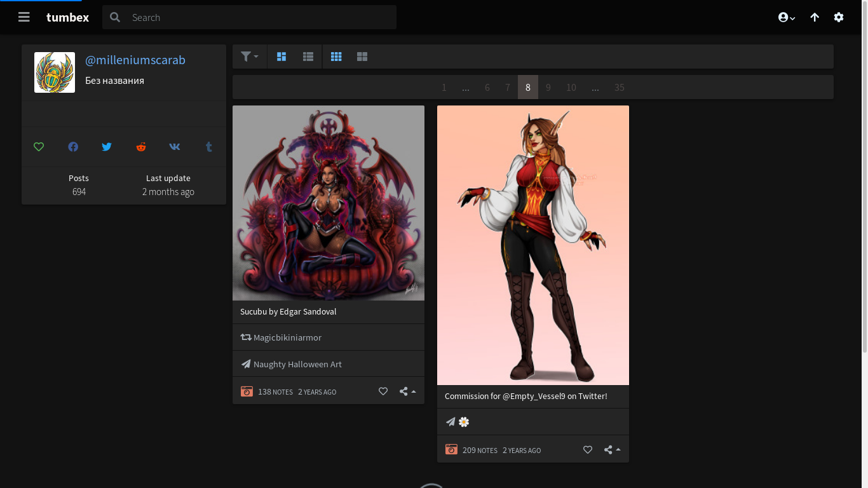
Task: Open the Sucubu demon artwork image
Action: (x=329, y=203)
